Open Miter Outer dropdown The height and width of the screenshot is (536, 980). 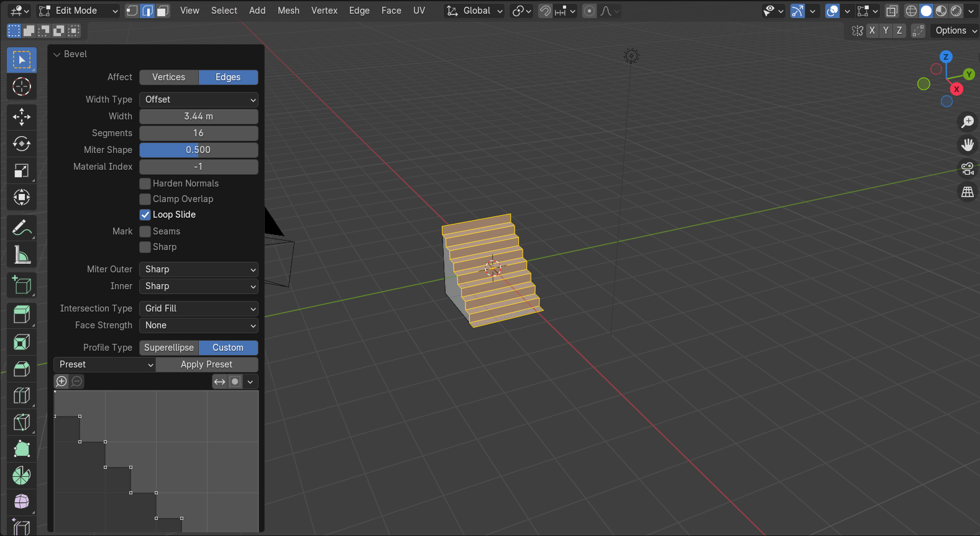pos(199,269)
